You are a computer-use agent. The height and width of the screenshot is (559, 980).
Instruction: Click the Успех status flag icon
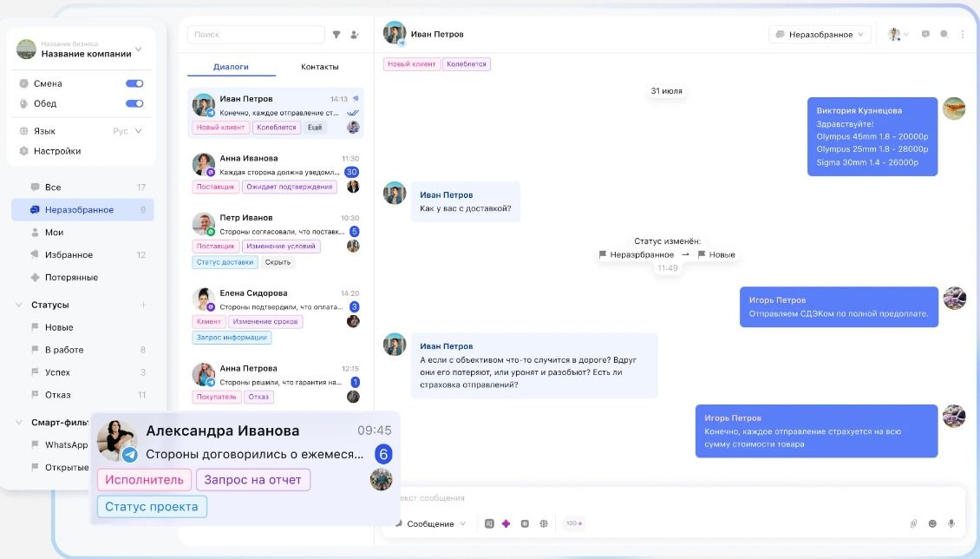(35, 372)
